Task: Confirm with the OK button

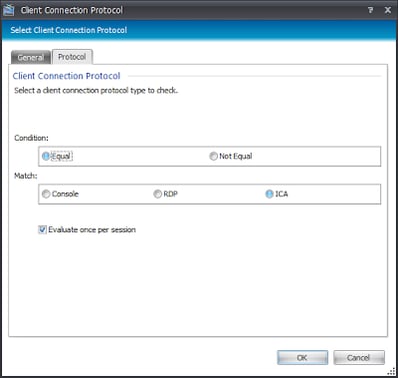Action: pyautogui.click(x=302, y=358)
